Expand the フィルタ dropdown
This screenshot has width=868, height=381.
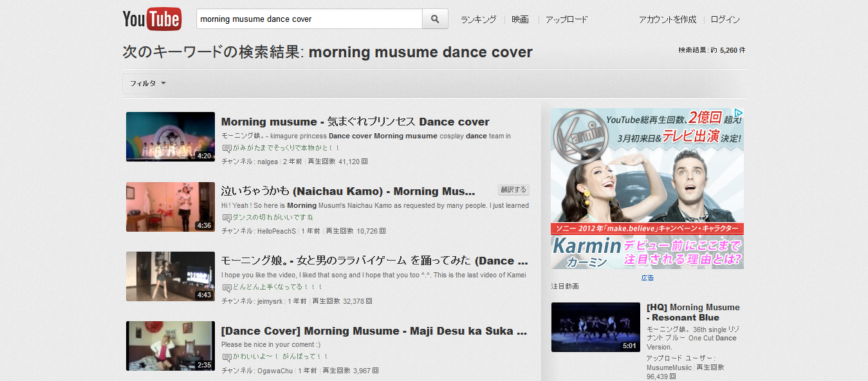click(148, 84)
